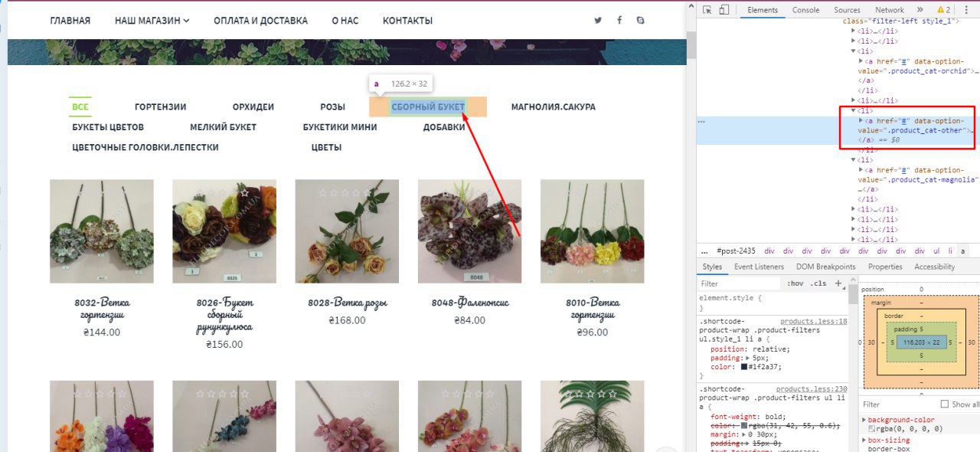Viewport: 980px width, 452px height.
Task: Filter products by БУКЕТЫ ЦВЕТОВ
Action: point(108,127)
